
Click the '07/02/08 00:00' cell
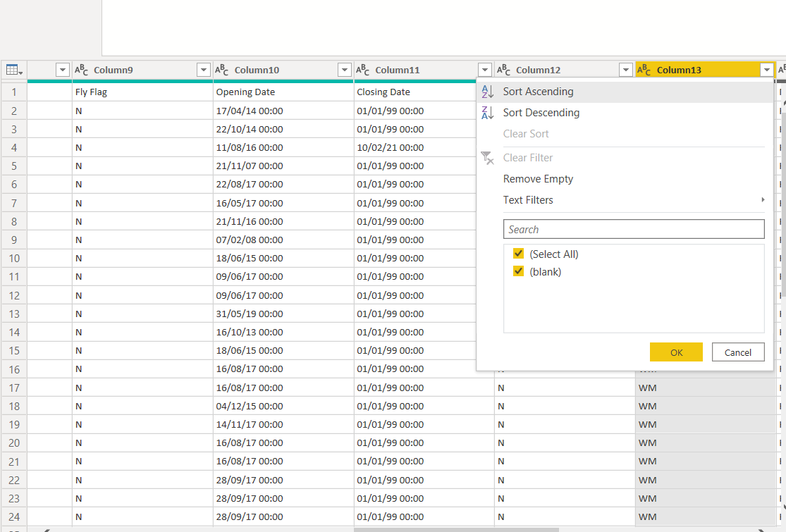coord(283,240)
